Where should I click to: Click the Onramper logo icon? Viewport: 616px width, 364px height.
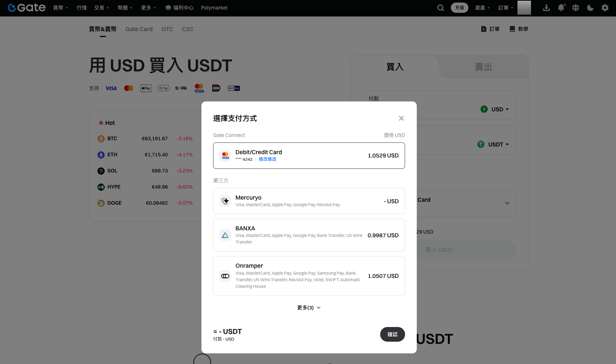tap(225, 276)
